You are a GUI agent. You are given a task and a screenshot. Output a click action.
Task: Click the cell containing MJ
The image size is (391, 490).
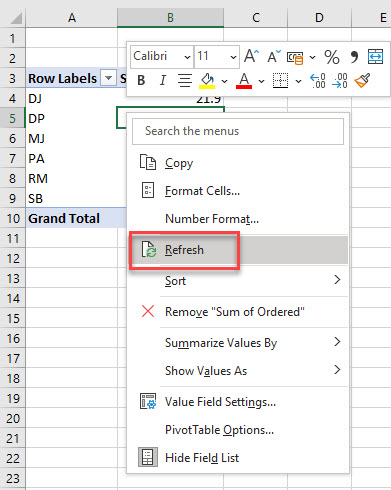(x=71, y=138)
